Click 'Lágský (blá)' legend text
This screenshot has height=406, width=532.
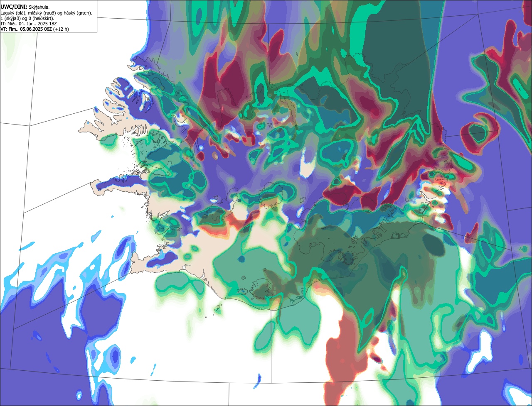[13, 13]
